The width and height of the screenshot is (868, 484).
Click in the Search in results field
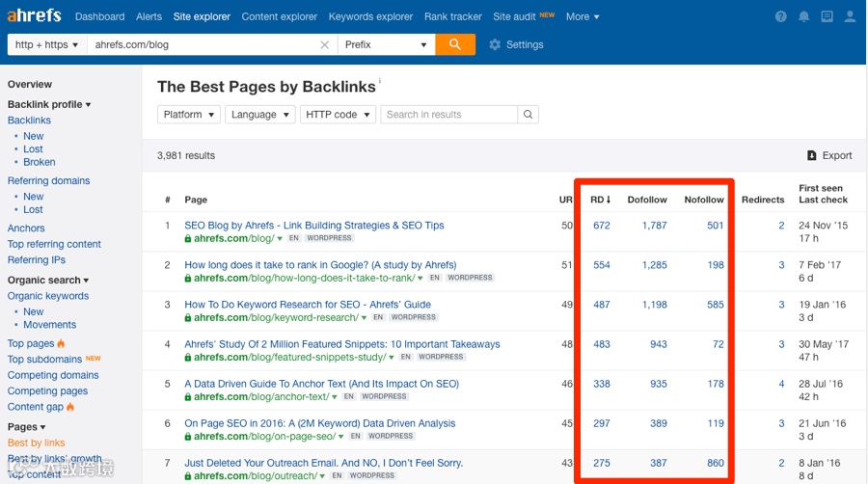[448, 115]
